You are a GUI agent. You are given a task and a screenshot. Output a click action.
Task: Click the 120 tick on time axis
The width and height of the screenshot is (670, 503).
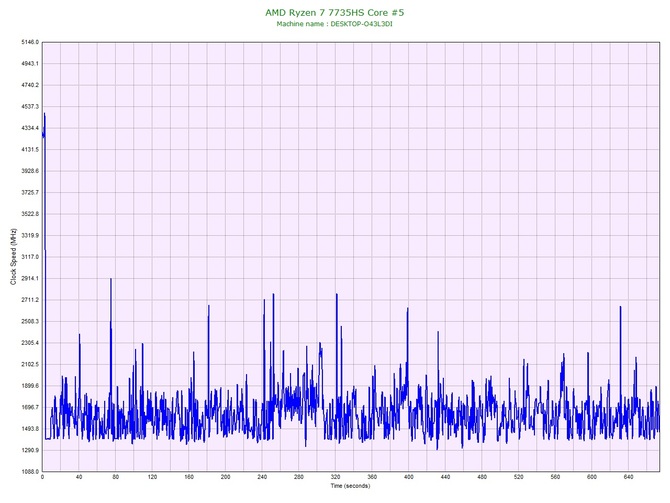tap(153, 477)
